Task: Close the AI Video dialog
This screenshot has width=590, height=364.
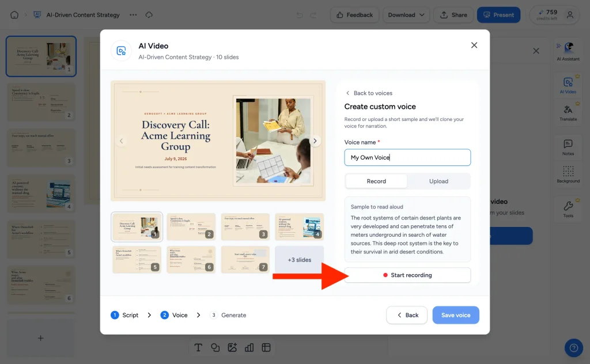Action: (474, 45)
